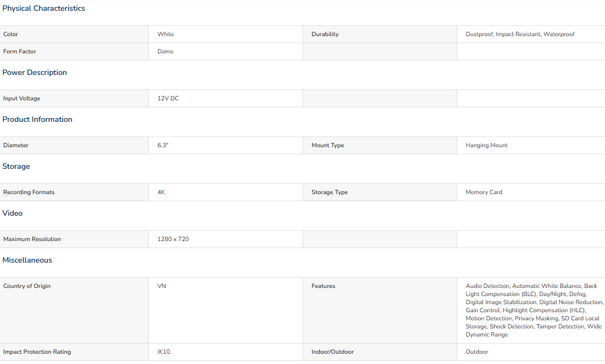The height and width of the screenshot is (364, 605).
Task: Select the Memory Card storage type value
Action: (x=484, y=192)
